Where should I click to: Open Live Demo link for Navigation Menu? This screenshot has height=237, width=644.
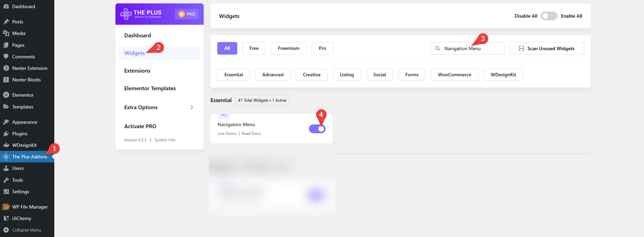click(x=227, y=134)
